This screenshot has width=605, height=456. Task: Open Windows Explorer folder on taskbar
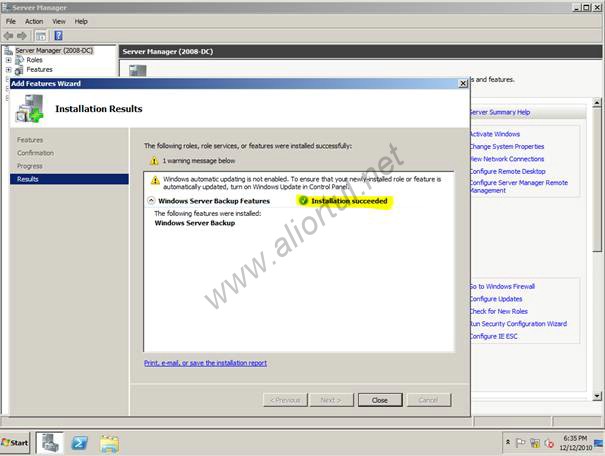coord(110,443)
